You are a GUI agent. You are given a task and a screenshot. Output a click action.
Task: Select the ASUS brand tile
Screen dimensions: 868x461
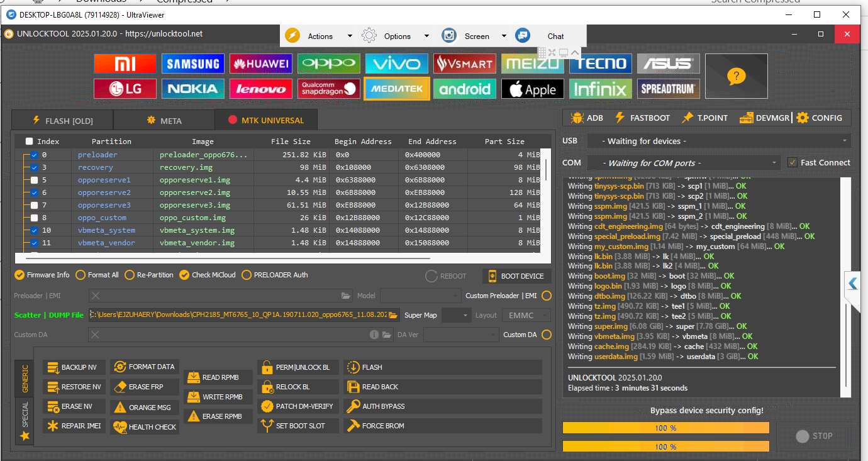[668, 64]
